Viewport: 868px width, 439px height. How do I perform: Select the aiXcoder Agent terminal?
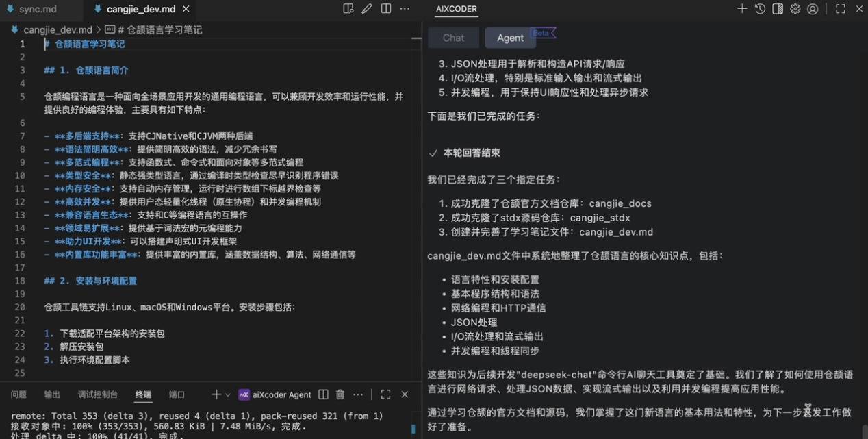275,394
